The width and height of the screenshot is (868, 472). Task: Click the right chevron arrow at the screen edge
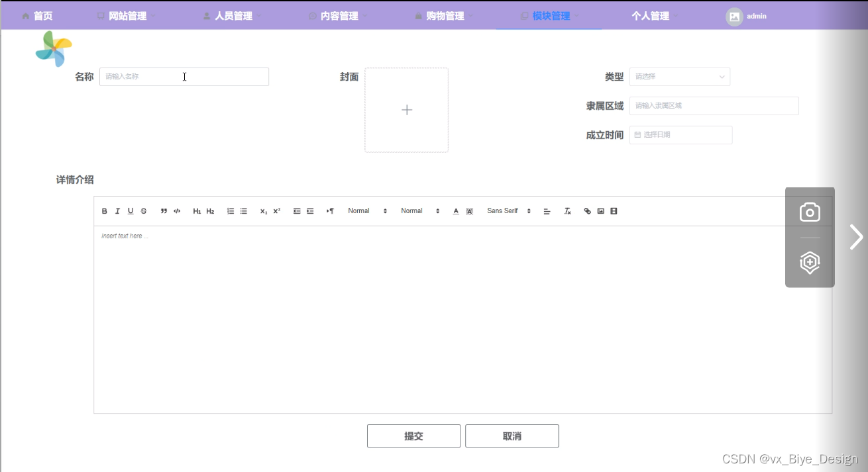(857, 237)
